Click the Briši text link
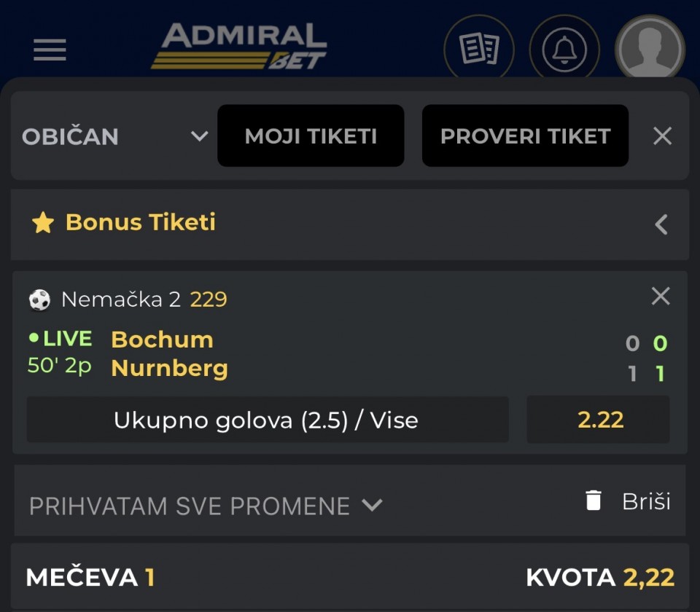The image size is (700, 612). click(x=645, y=501)
